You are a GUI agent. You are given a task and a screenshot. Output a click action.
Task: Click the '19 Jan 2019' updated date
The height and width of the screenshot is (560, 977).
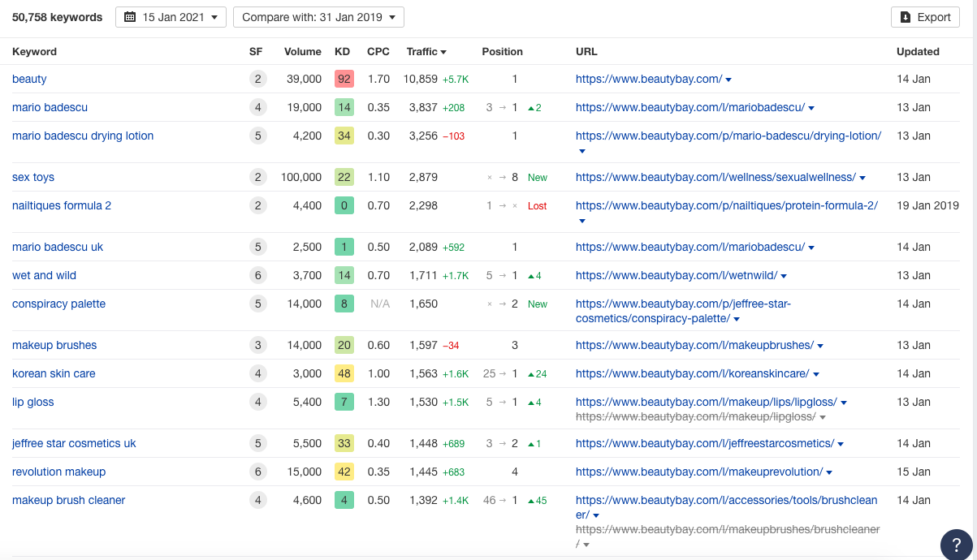pyautogui.click(x=927, y=205)
